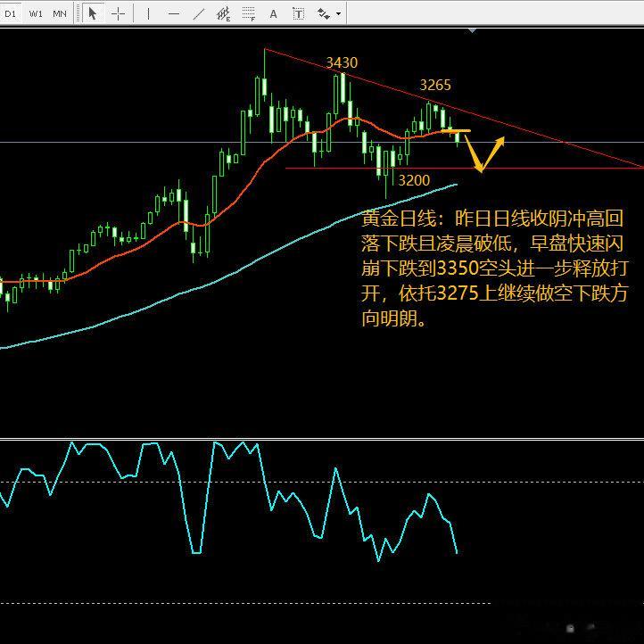This screenshot has width=644, height=644.
Task: Select the text tool marked A
Action: pyautogui.click(x=273, y=14)
